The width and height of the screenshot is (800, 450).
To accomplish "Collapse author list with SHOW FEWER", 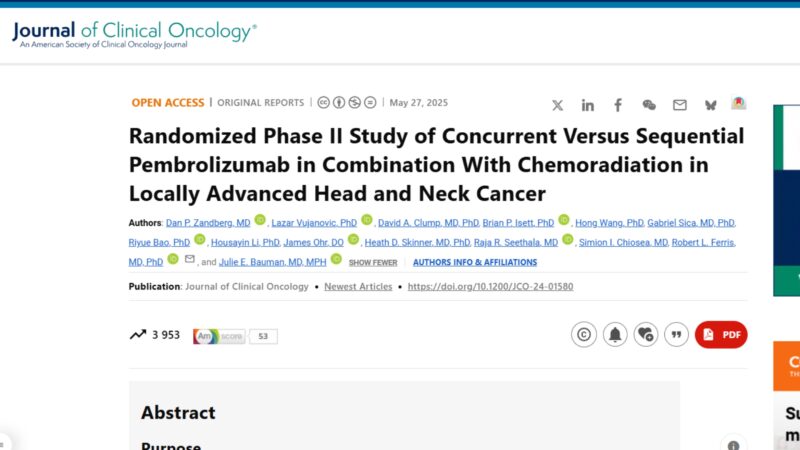I will coord(373,263).
